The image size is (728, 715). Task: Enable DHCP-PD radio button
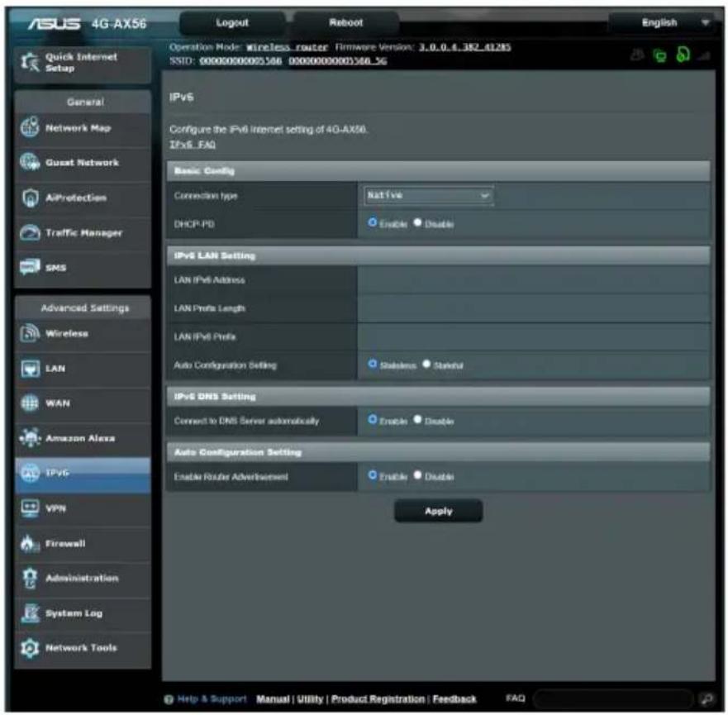click(x=372, y=222)
